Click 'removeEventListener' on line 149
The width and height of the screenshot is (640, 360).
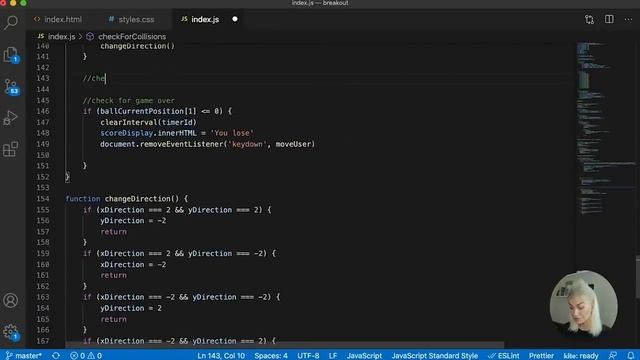[182, 144]
